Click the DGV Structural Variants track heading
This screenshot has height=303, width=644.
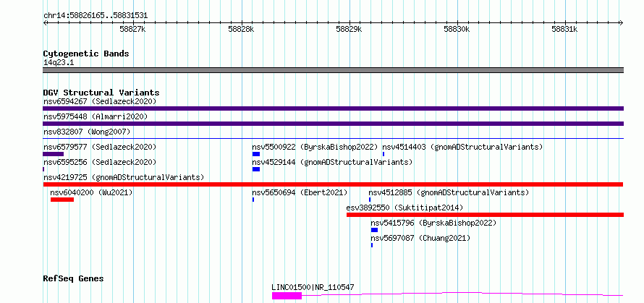pyautogui.click(x=101, y=93)
